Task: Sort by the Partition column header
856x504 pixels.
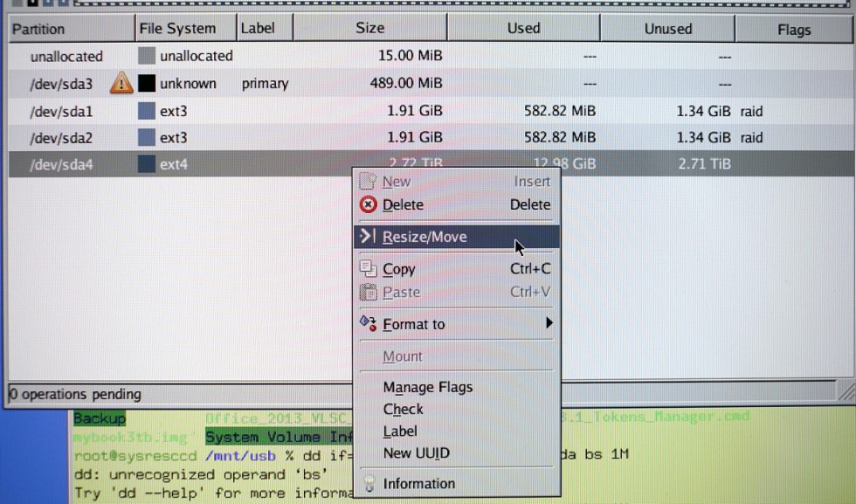Action: point(38,29)
